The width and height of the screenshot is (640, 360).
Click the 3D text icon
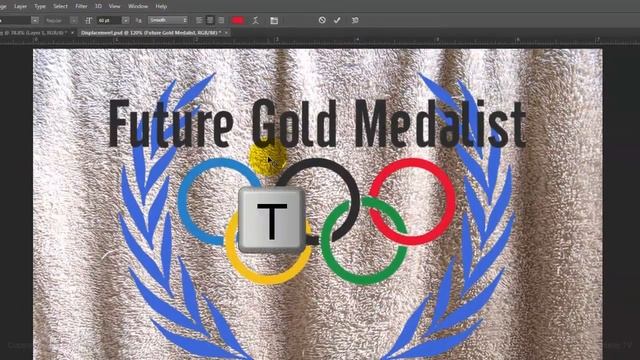click(355, 20)
